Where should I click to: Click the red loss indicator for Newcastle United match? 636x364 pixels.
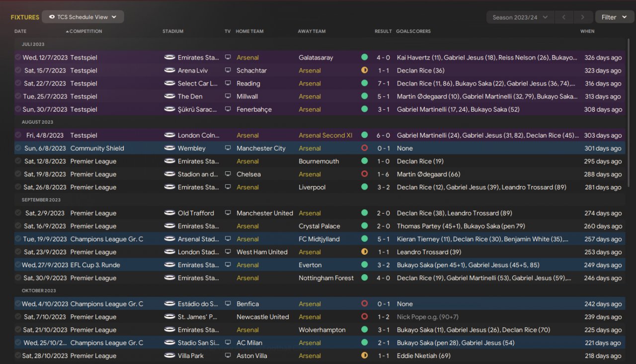point(364,317)
